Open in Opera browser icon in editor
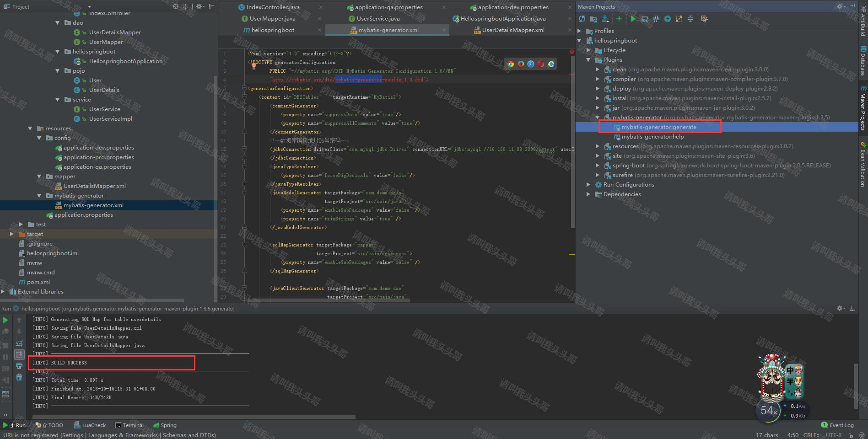This screenshot has height=439, width=868. coord(541,64)
